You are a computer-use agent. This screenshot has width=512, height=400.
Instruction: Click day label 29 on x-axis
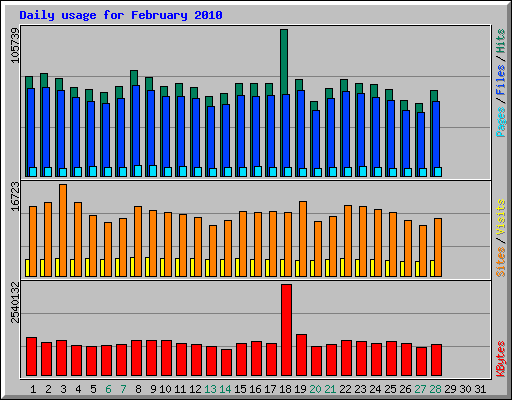pyautogui.click(x=450, y=389)
